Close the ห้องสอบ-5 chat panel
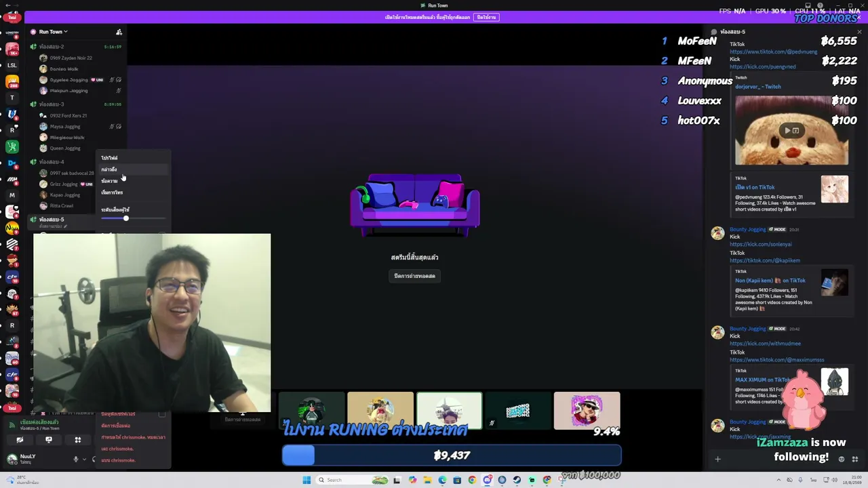Image resolution: width=868 pixels, height=488 pixels. (859, 32)
